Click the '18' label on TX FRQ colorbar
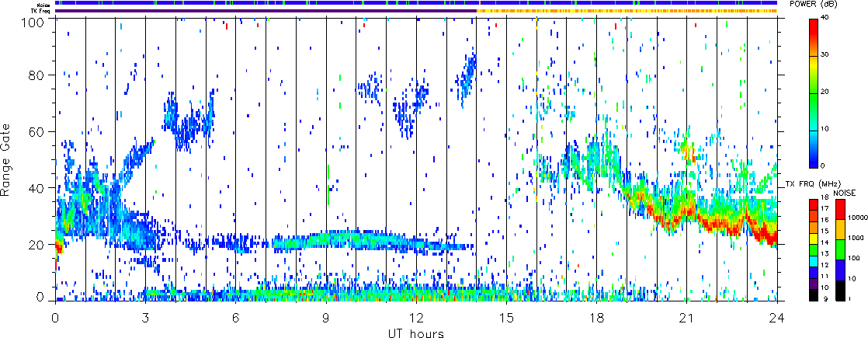This screenshot has width=868, height=338. point(825,197)
